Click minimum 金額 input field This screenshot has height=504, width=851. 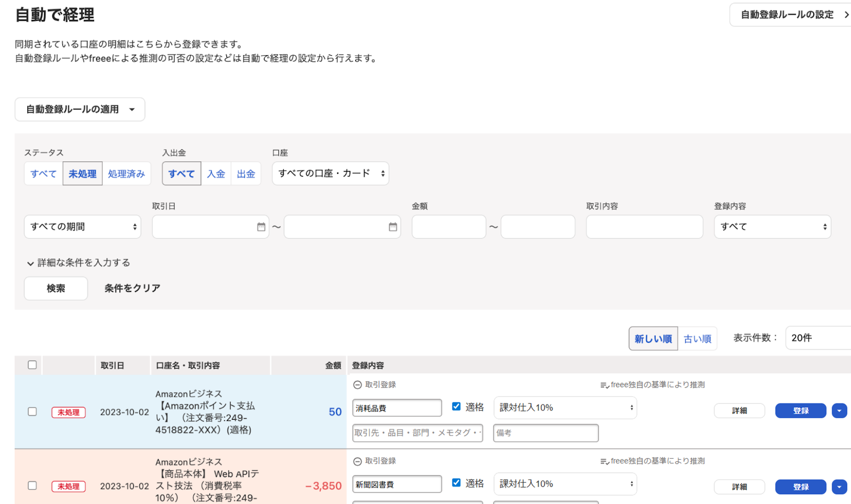(x=449, y=227)
